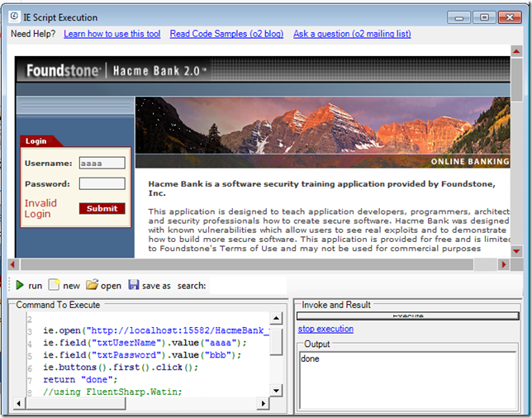Maximize the IE Script Execution window
The width and height of the screenshot is (532, 418).
point(484,17)
